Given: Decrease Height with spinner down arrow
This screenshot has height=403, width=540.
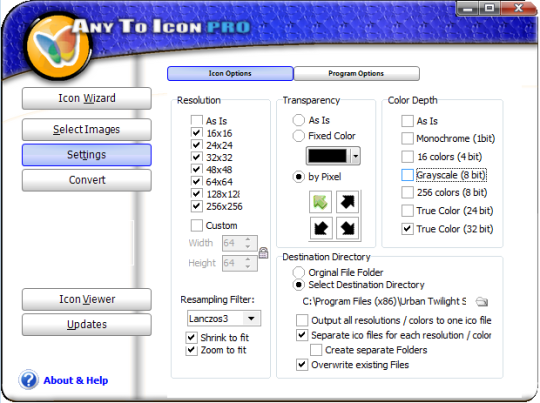Looking at the screenshot, I should point(248,267).
